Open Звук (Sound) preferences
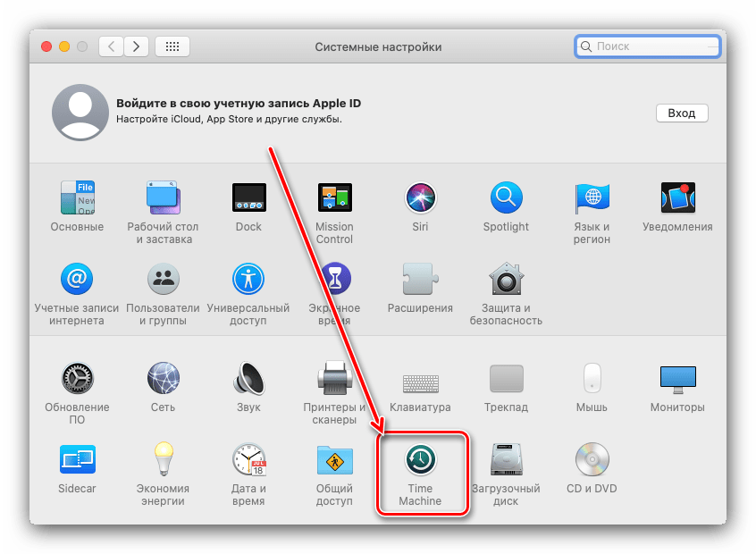Viewport: 756px width, 554px height. (x=248, y=379)
